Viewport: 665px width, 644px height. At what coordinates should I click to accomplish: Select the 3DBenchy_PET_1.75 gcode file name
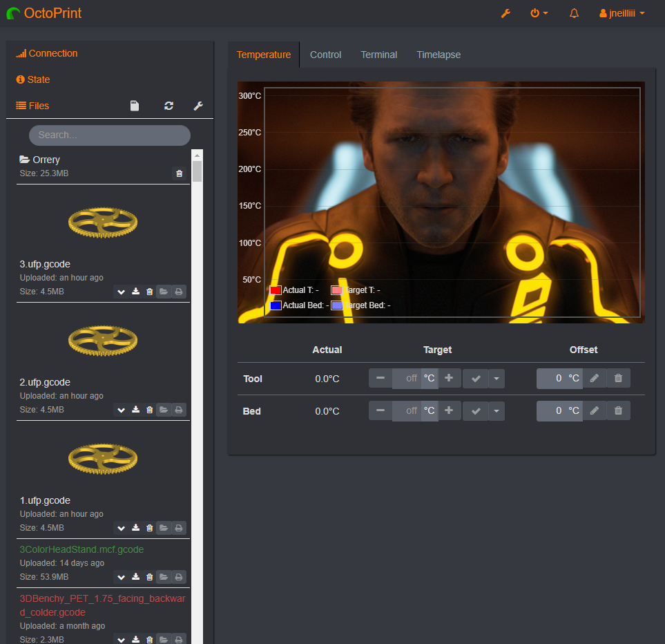103,606
